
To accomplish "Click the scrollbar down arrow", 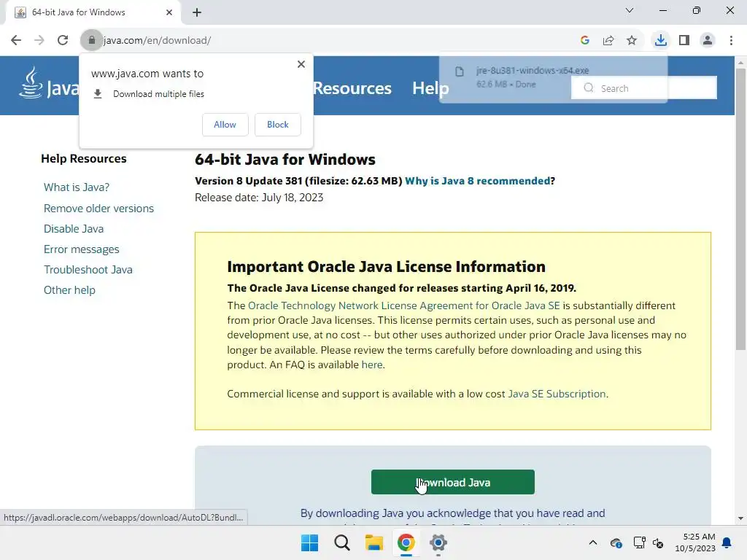I will pyautogui.click(x=740, y=518).
